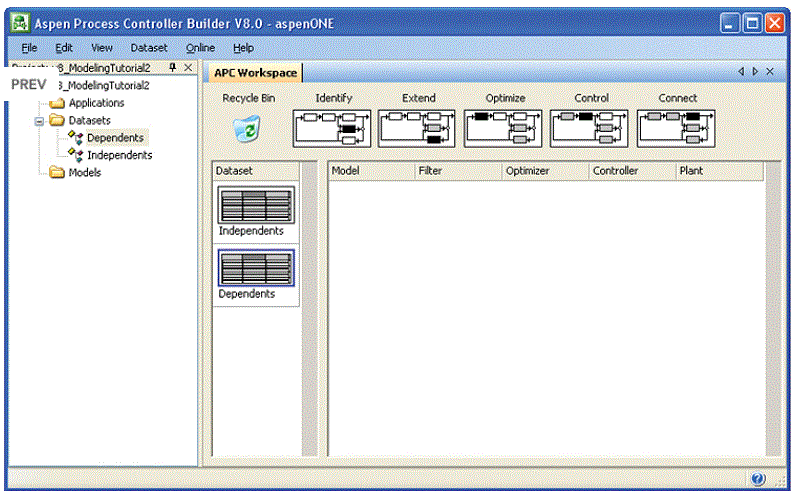The image size is (798, 500).
Task: Select Applications folder in tree
Action: point(96,103)
